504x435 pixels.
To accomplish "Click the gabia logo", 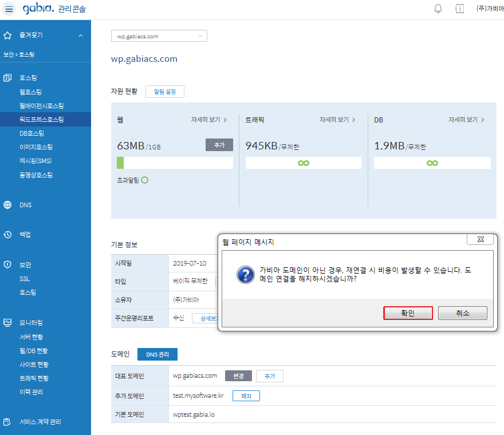I will (x=38, y=8).
